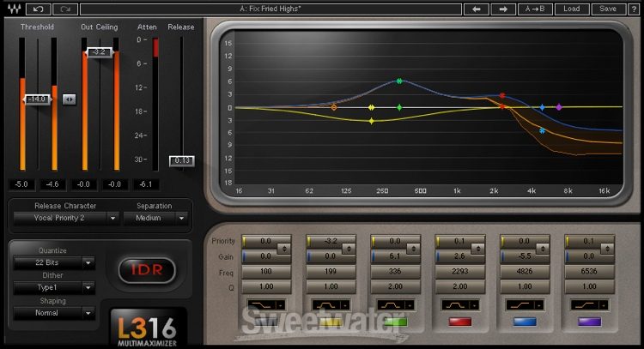Open the Shaping dropdown showing Normal
The image size is (644, 349).
pyautogui.click(x=54, y=313)
